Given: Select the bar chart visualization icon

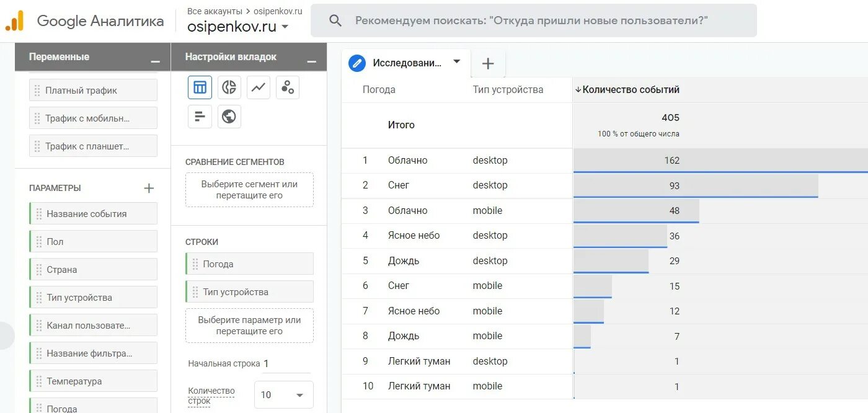Looking at the screenshot, I should [200, 117].
